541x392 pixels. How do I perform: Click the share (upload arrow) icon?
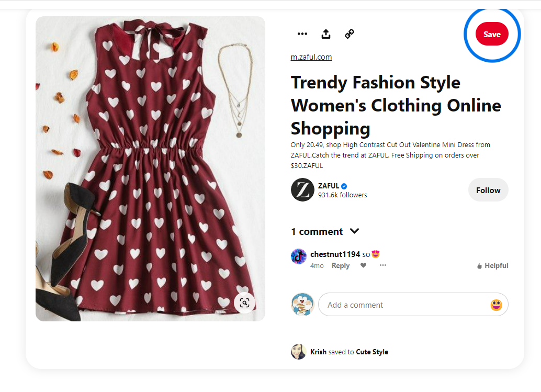pos(326,34)
